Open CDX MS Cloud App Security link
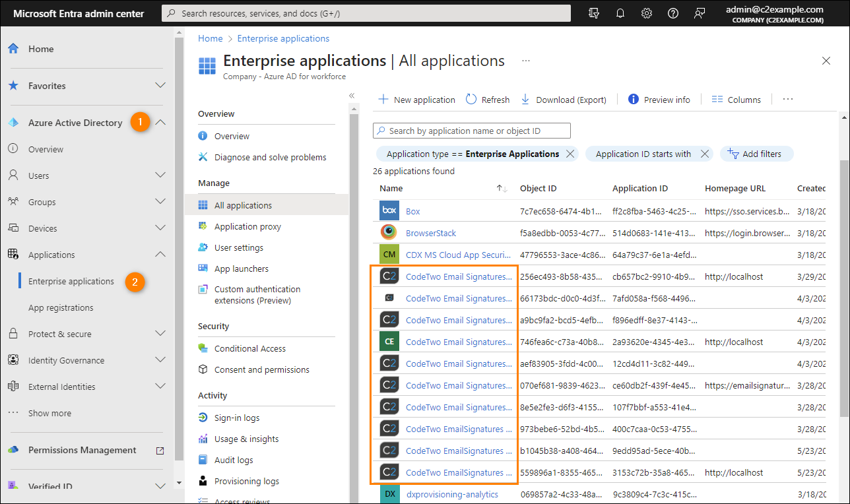 (x=459, y=255)
